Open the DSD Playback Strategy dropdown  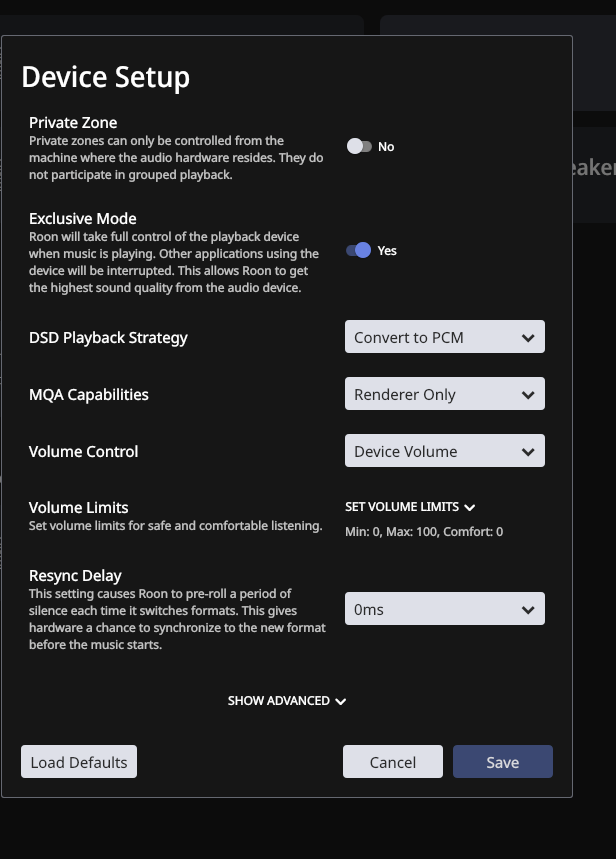pyautogui.click(x=444, y=338)
